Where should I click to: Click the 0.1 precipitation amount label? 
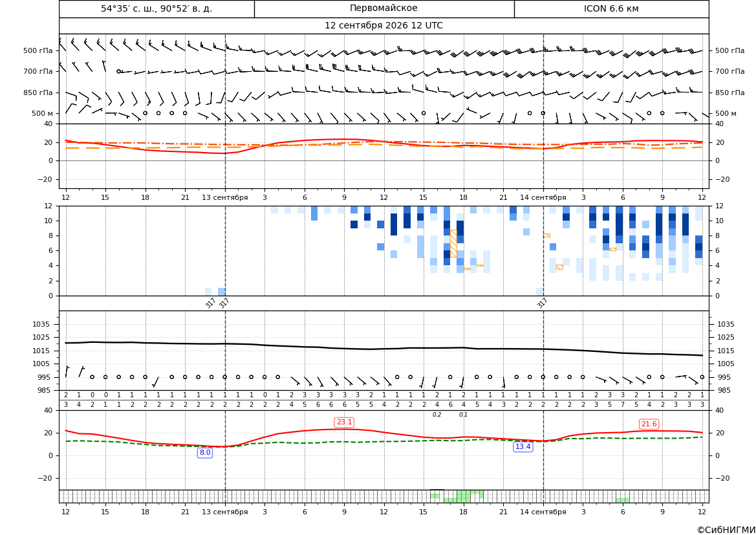tap(463, 415)
